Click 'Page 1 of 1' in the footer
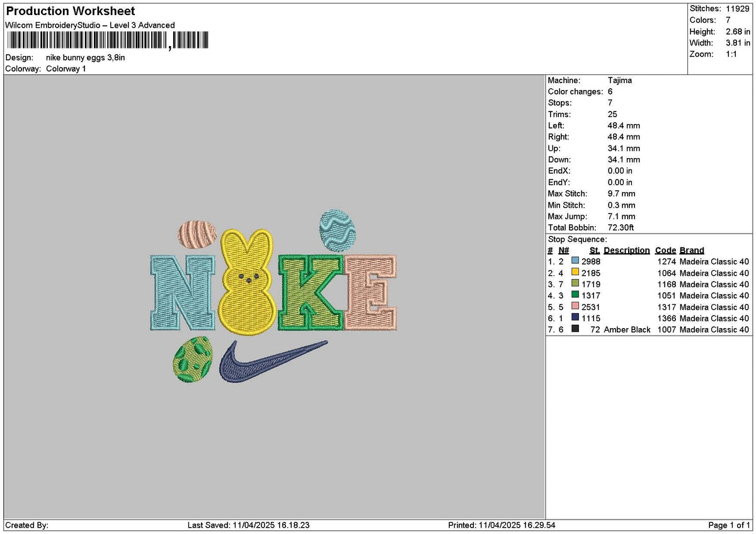Screen dimensions: 756x534 730,525
